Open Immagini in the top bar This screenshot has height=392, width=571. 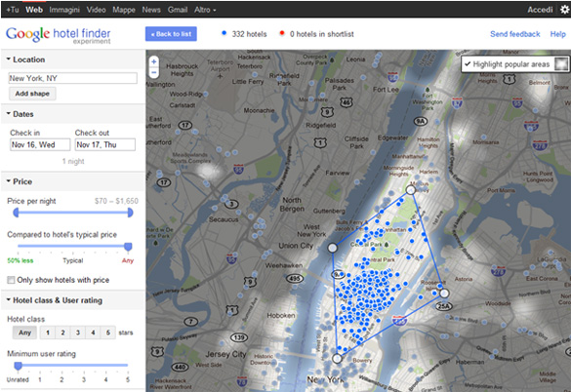tap(64, 10)
